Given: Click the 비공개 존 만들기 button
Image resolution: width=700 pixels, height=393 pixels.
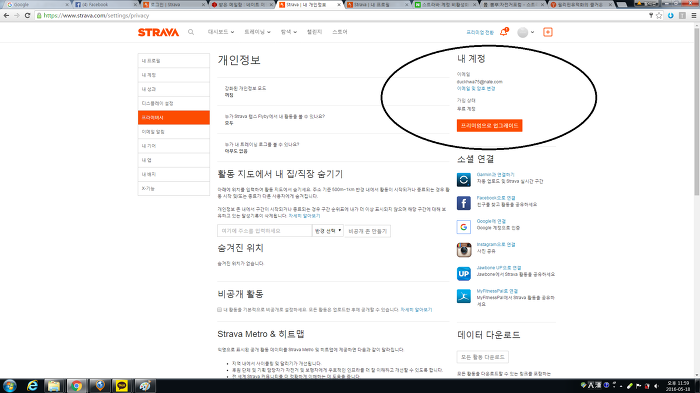Looking at the screenshot, I should (367, 231).
